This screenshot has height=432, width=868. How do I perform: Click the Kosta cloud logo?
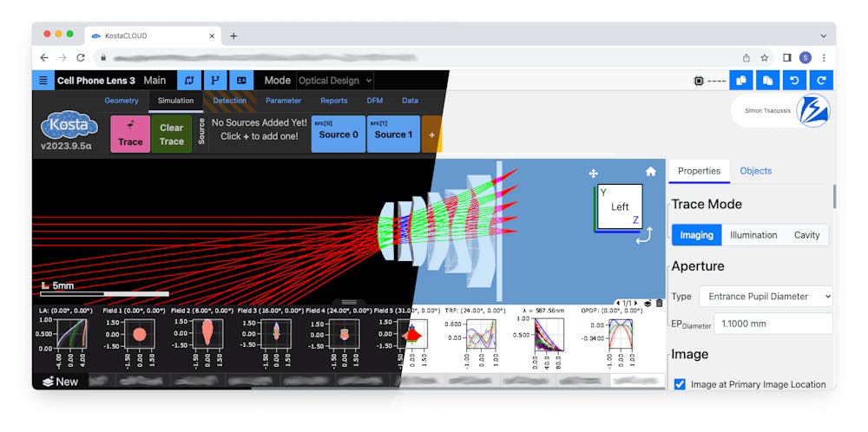(69, 127)
